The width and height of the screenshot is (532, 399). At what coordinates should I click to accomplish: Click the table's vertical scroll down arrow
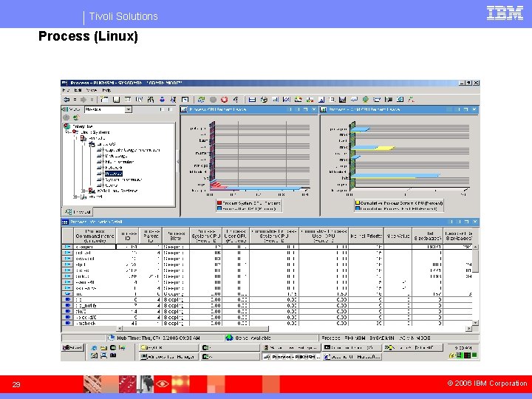point(476,323)
